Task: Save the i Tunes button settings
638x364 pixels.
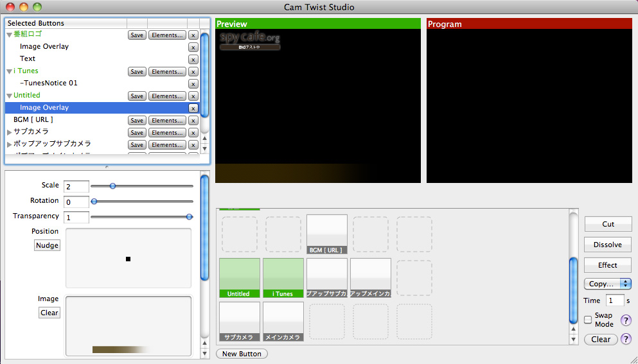Action: [x=137, y=72]
